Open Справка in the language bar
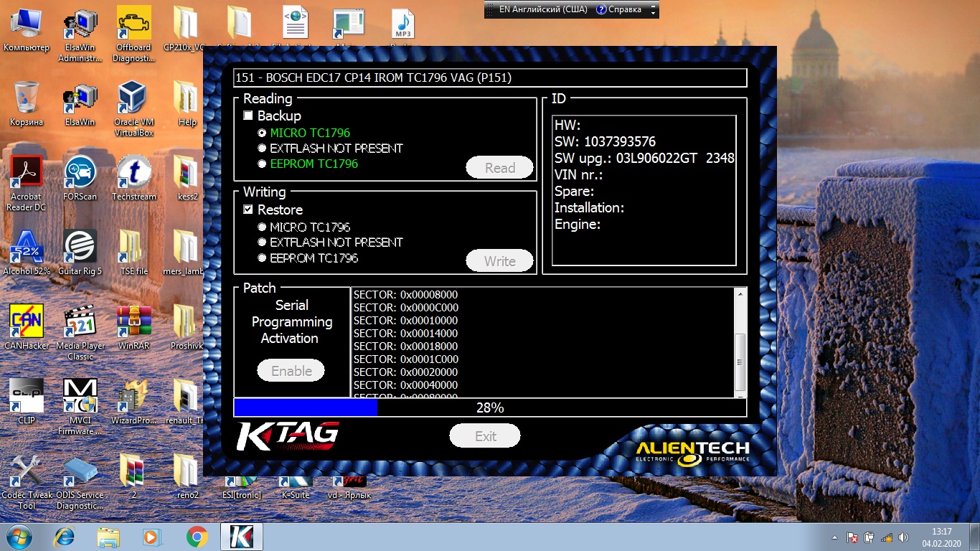This screenshot has width=980, height=551. [x=619, y=9]
